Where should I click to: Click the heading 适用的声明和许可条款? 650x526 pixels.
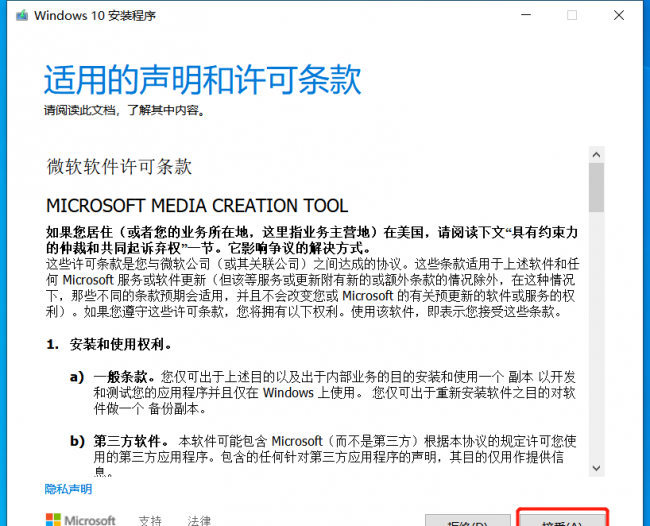pyautogui.click(x=203, y=80)
